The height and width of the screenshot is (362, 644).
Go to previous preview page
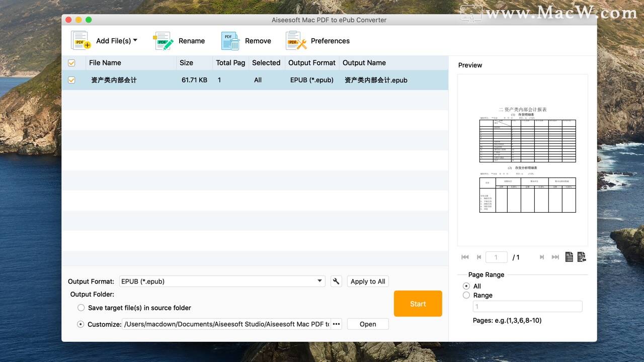tap(479, 257)
